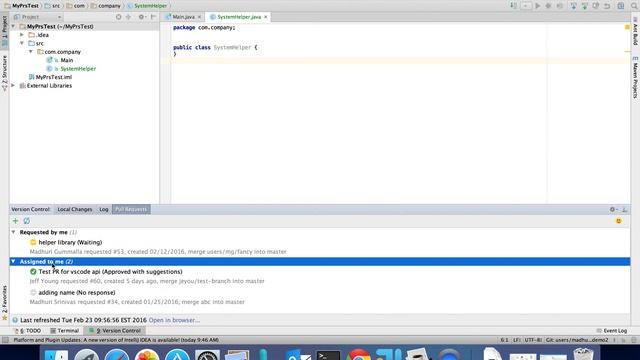Select the helper library (Waiting) pull request

(x=70, y=242)
